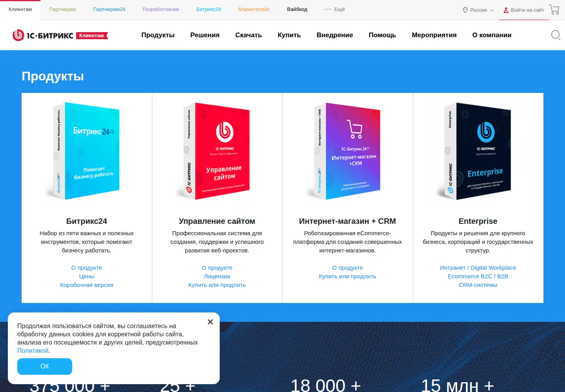Screen dimensions: 565x392
Task: Open the Решения main menu
Action: [205, 35]
